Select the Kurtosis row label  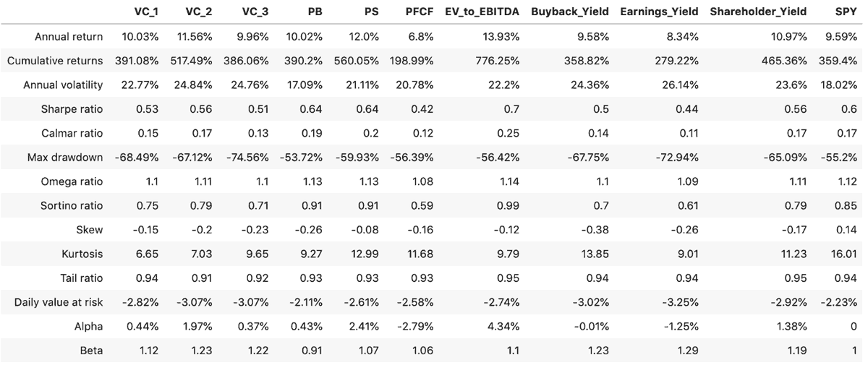(x=83, y=254)
